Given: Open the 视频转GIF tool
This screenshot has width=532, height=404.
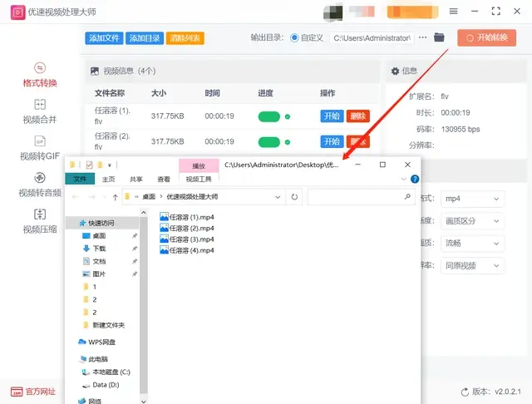Looking at the screenshot, I should (40, 148).
